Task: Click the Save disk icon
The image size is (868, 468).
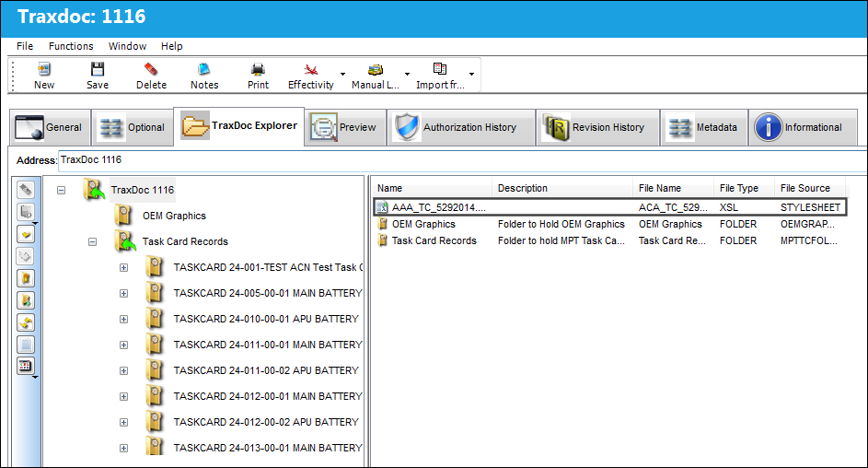Action: 98,69
